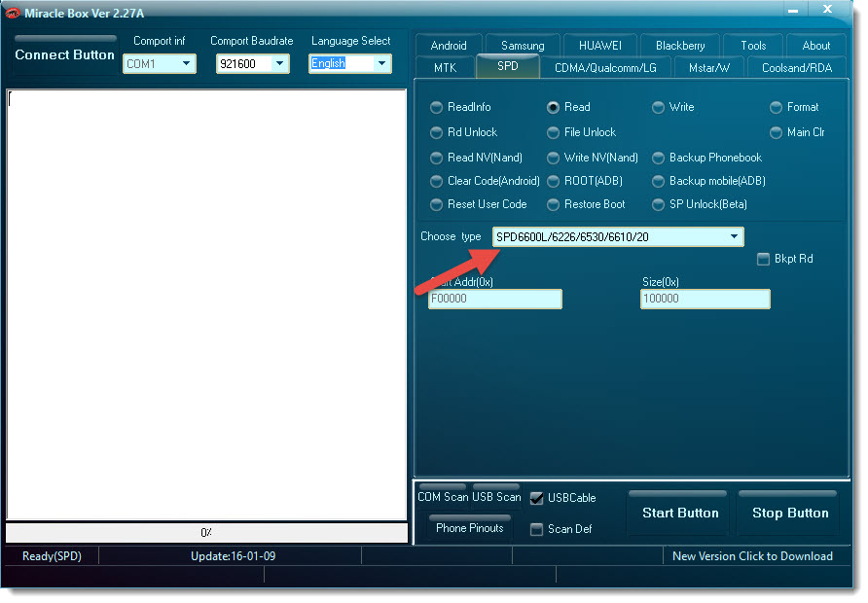Click the Start Addr field F00000
Screen dimensions: 868x603
pyautogui.click(x=495, y=300)
